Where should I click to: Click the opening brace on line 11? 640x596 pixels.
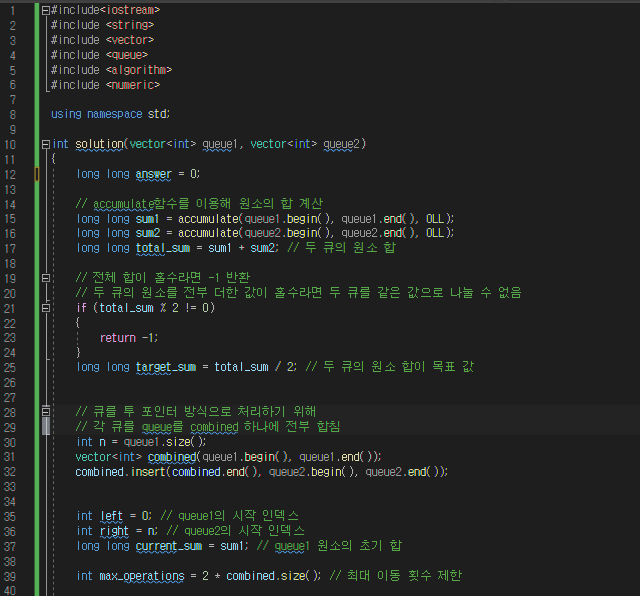[53, 159]
